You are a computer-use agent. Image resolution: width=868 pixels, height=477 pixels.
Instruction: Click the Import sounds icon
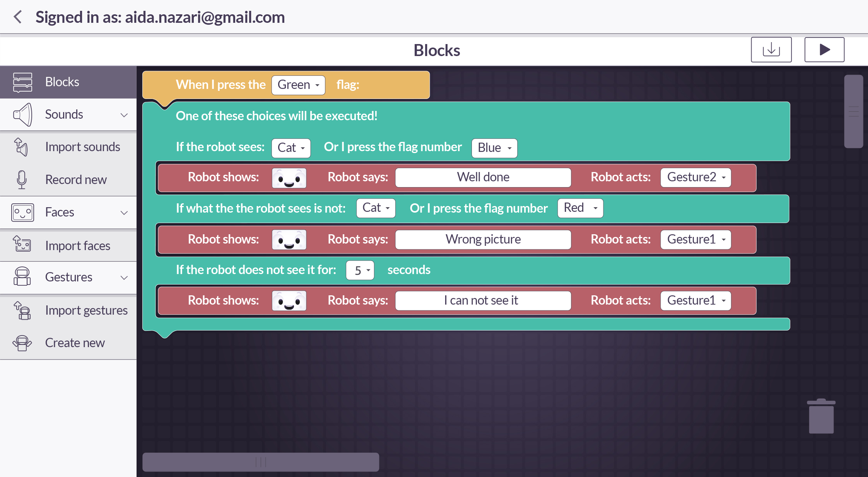pos(22,147)
